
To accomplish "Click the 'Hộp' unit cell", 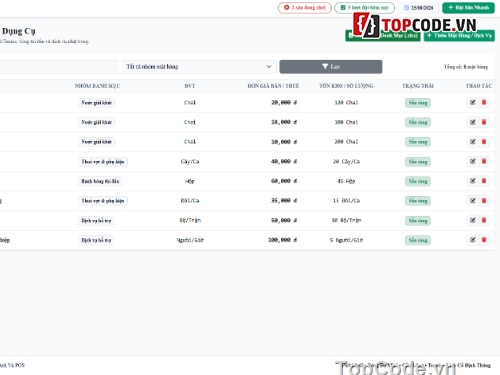I will (x=190, y=181).
